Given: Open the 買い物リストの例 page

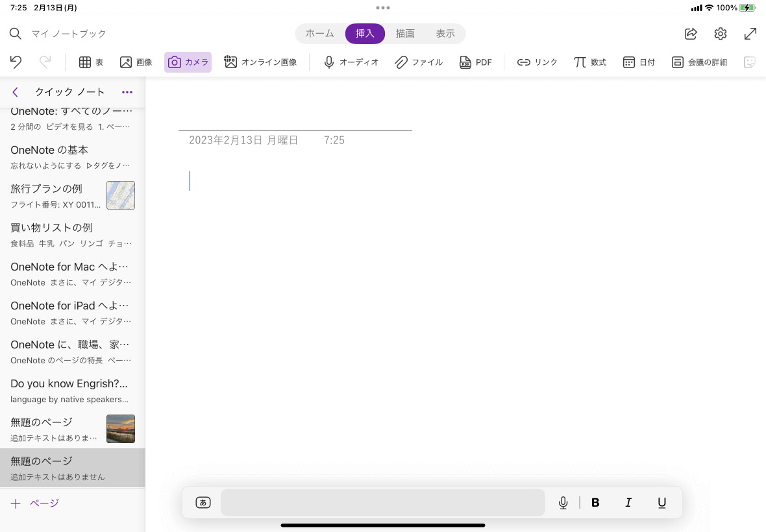Looking at the screenshot, I should point(72,235).
